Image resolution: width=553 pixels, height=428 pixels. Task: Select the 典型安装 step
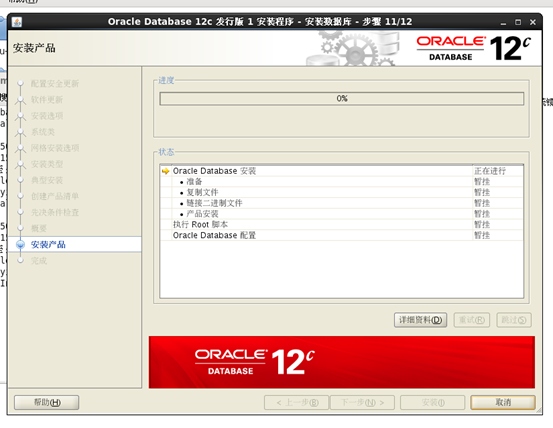coord(47,180)
